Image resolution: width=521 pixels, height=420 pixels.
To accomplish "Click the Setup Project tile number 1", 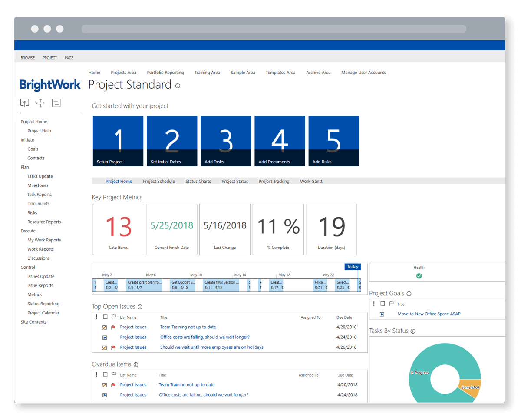I will coord(118,141).
